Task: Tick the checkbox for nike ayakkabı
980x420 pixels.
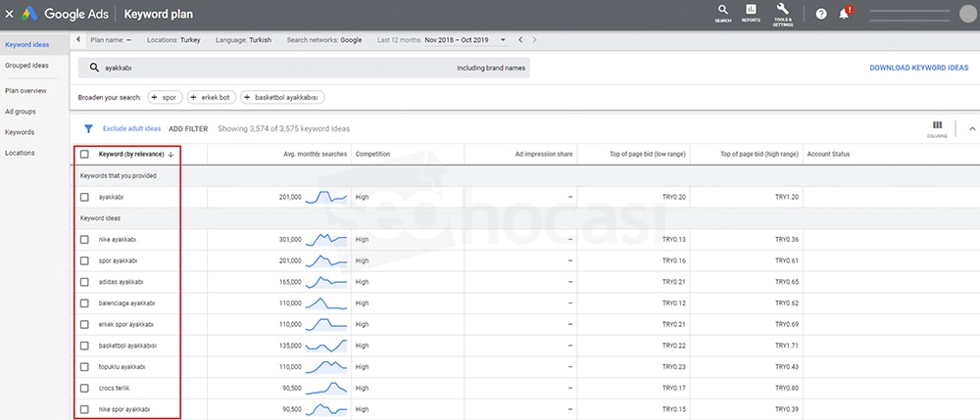Action: 84,239
